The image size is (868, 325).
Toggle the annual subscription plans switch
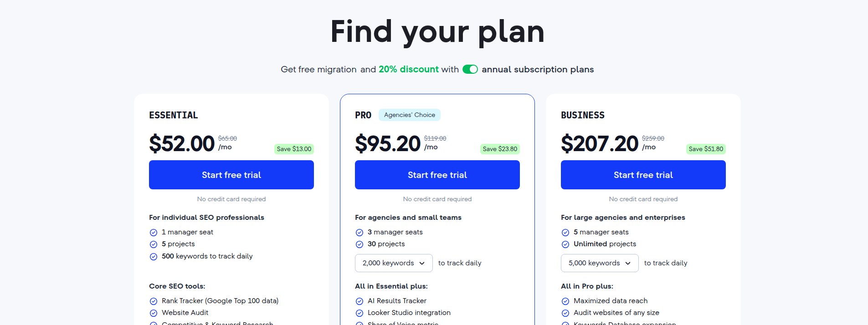470,69
